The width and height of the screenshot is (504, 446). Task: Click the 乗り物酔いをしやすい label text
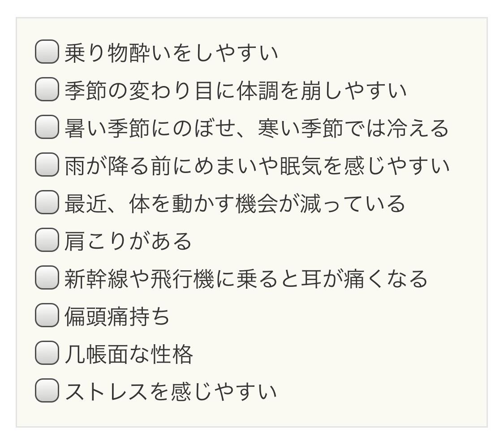pyautogui.click(x=171, y=53)
